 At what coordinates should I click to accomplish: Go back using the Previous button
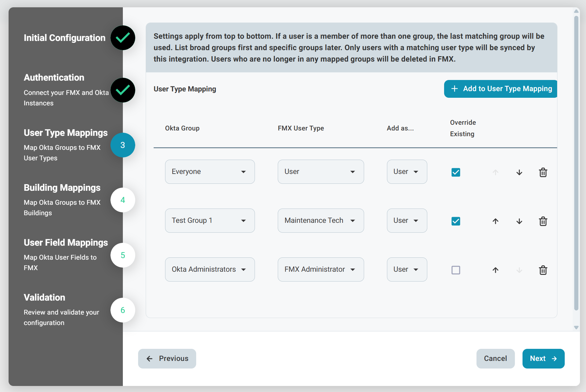pos(167,359)
